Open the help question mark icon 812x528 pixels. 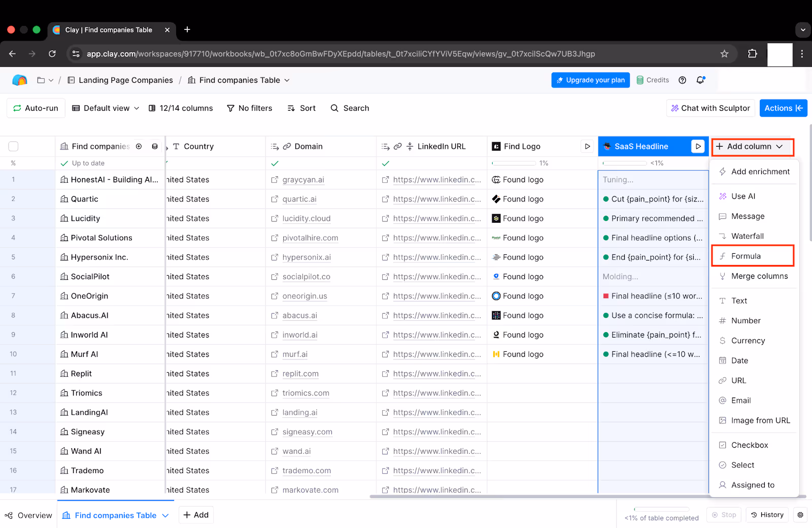[682, 80]
